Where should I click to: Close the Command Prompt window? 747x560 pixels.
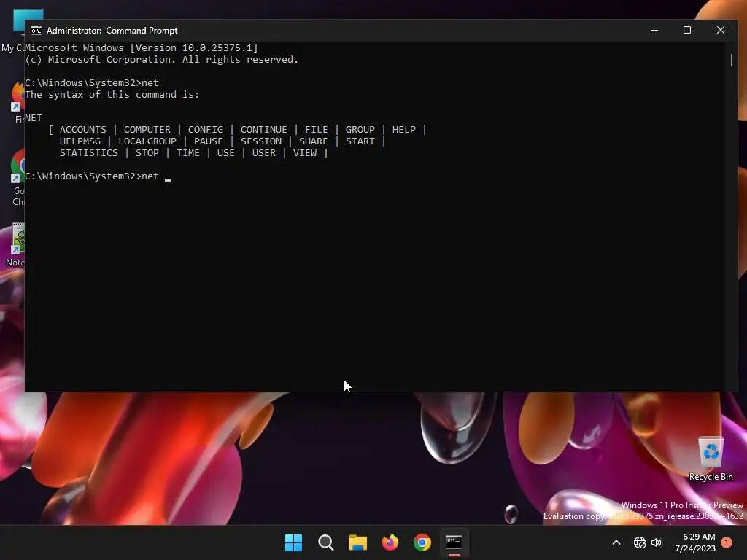pyautogui.click(x=720, y=30)
